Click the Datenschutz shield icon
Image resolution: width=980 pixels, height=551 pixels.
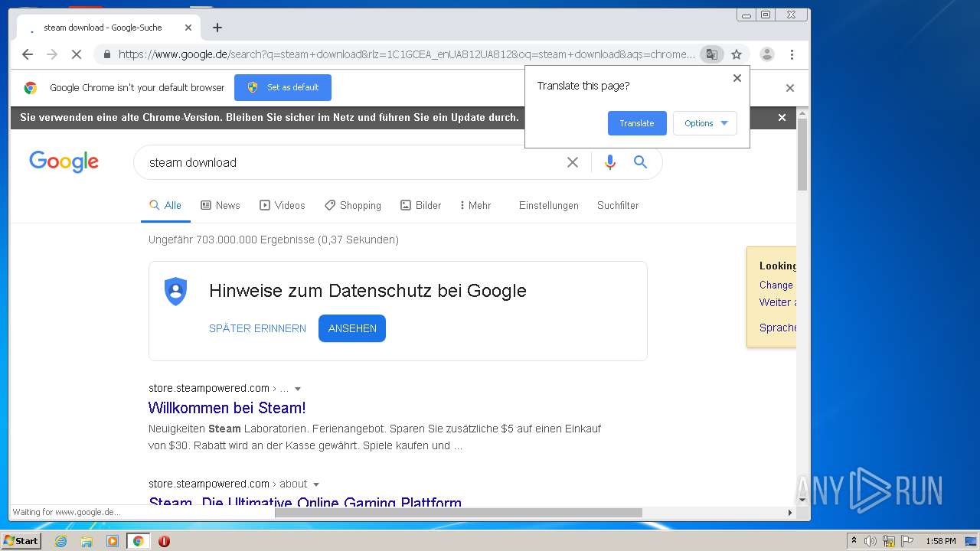tap(176, 292)
